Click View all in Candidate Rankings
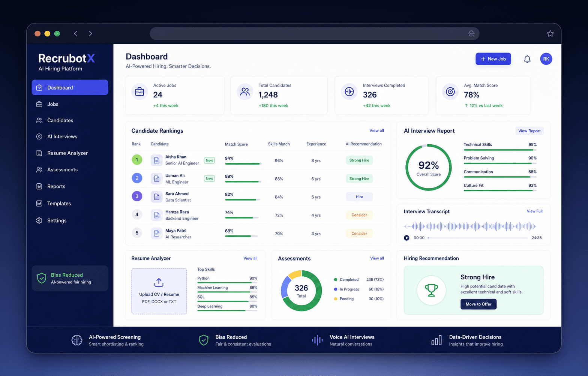Screen dimensions: 588x376 [x=376, y=130]
